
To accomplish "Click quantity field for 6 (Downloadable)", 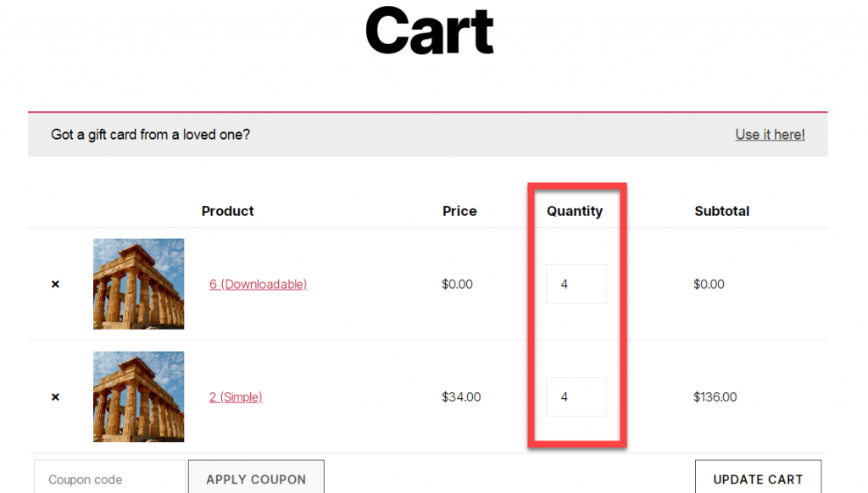I will coord(576,284).
